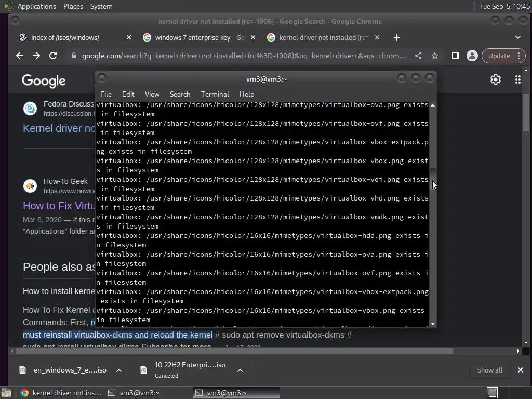Bookmark this page with the star icon
This screenshot has width=532, height=399.
(x=435, y=56)
